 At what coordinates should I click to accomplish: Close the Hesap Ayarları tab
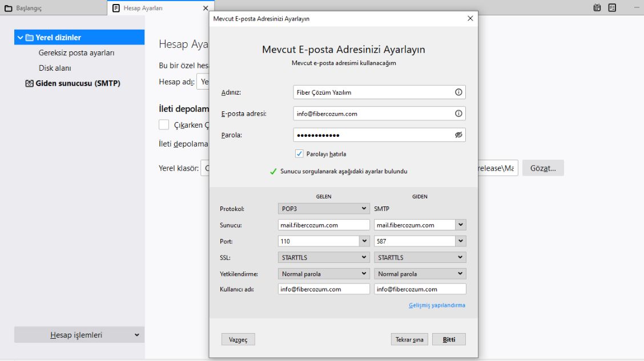(x=206, y=9)
